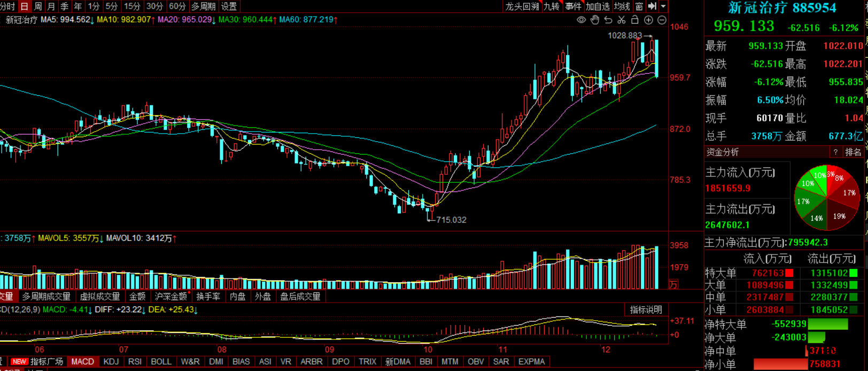Select the 外盘 tab
Image resolution: width=868 pixels, height=371 pixels.
(x=262, y=296)
